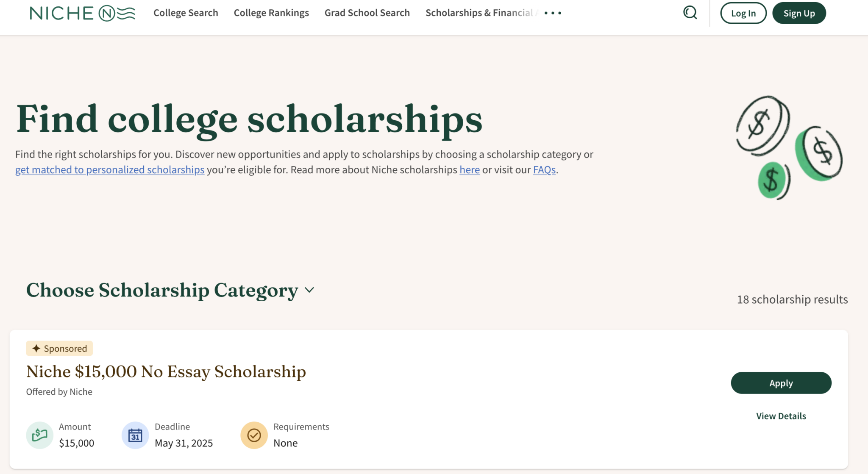Click the three-dot more navigation icon
The height and width of the screenshot is (474, 868).
[553, 13]
